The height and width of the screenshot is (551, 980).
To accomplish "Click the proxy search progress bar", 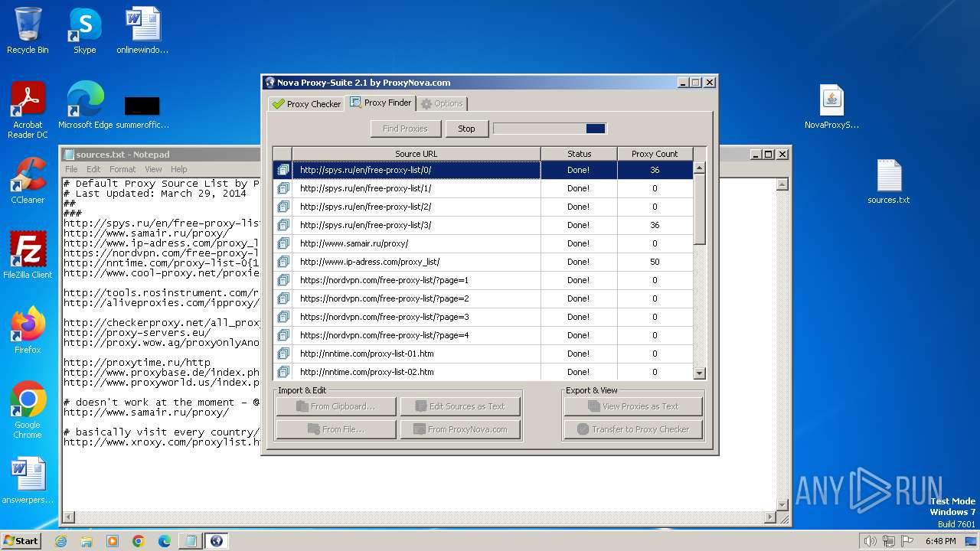I will (x=550, y=129).
